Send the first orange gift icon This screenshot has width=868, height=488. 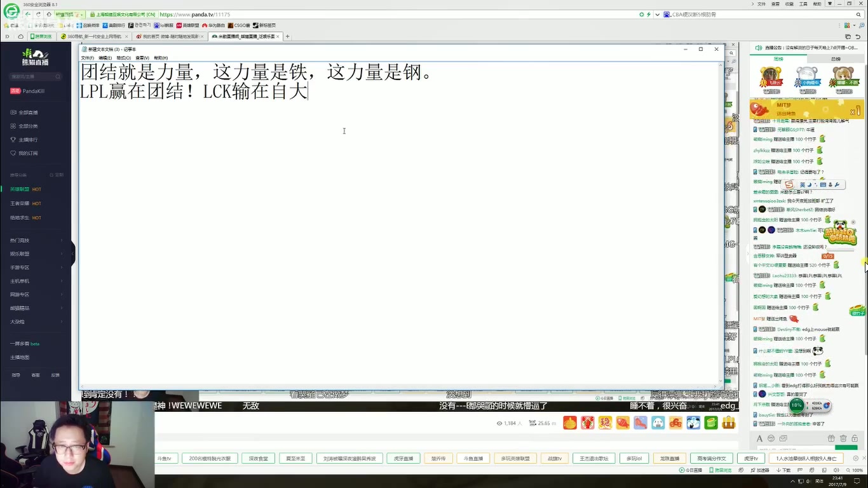pyautogui.click(x=570, y=423)
